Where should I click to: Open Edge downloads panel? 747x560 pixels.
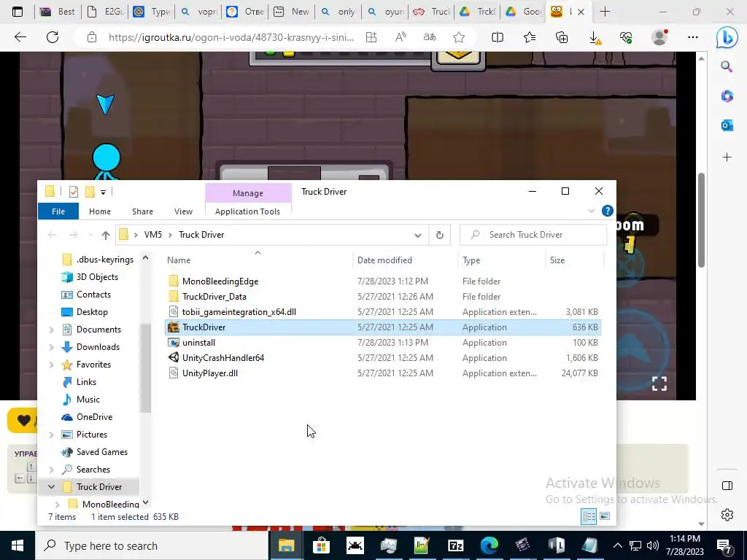coord(595,37)
